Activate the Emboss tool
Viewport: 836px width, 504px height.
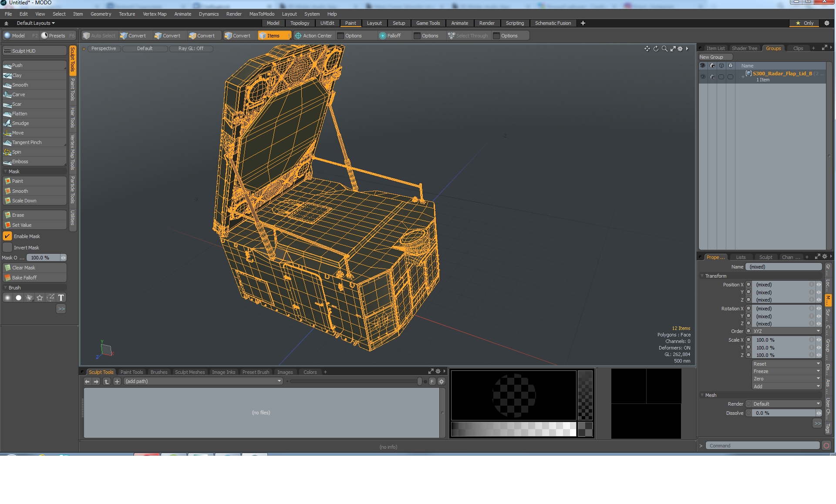coord(34,161)
